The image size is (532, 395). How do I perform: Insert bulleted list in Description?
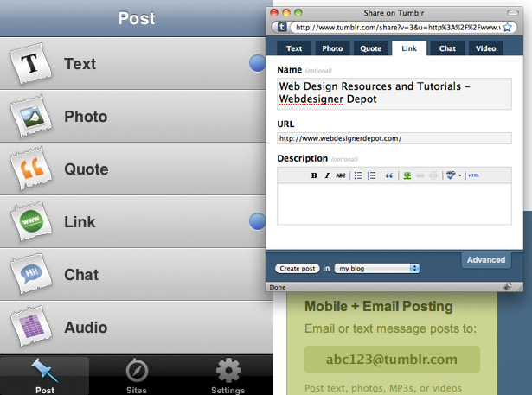coord(358,175)
